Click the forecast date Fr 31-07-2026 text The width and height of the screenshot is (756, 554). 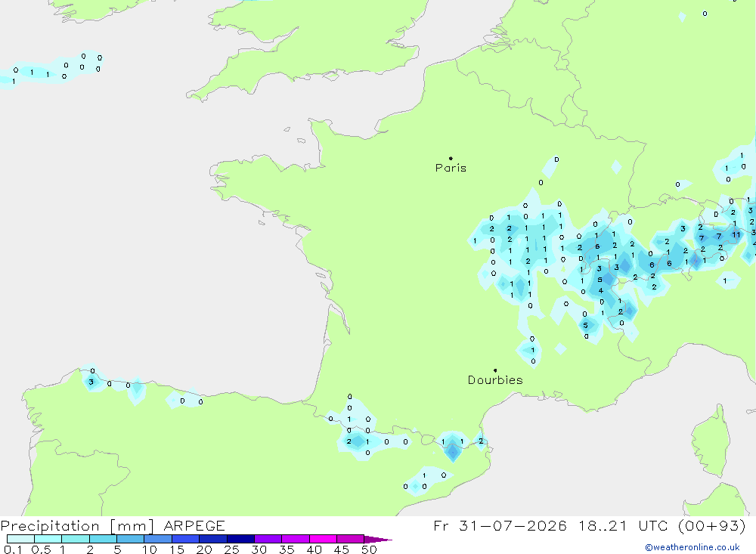[500, 525]
